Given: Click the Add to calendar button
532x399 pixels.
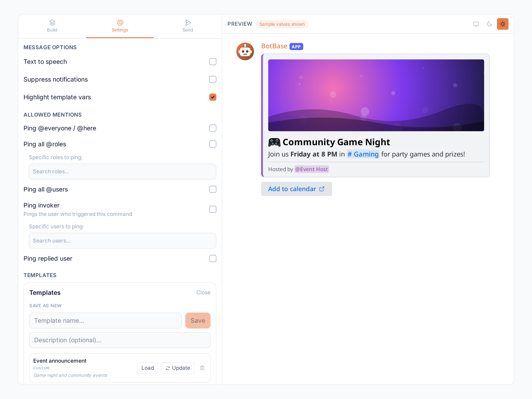Looking at the screenshot, I should 296,189.
